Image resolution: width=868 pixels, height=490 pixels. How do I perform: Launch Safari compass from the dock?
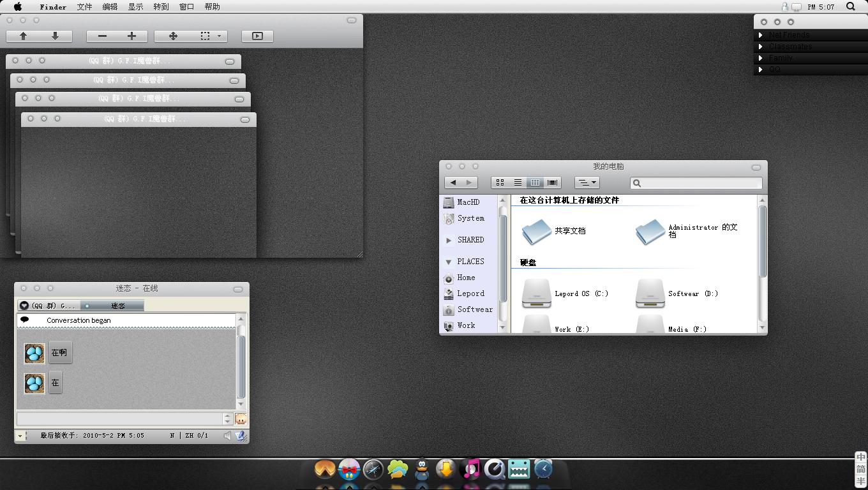click(373, 470)
